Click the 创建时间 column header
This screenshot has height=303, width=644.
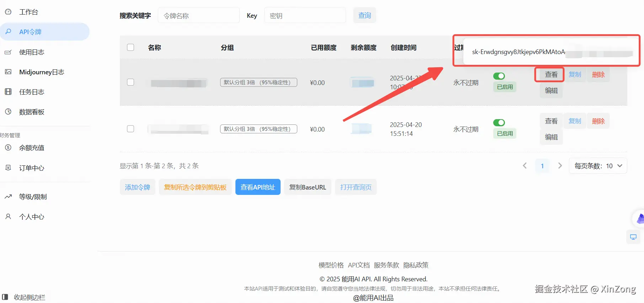point(403,47)
